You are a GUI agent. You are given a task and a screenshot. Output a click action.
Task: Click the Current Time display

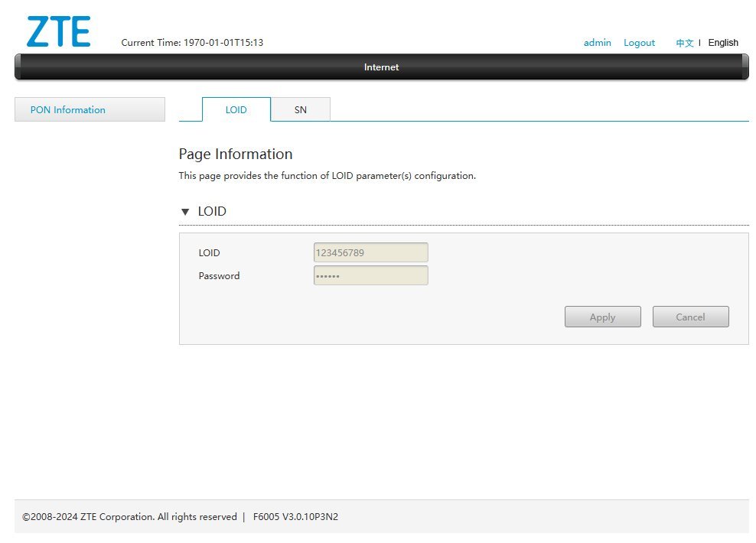(x=192, y=43)
